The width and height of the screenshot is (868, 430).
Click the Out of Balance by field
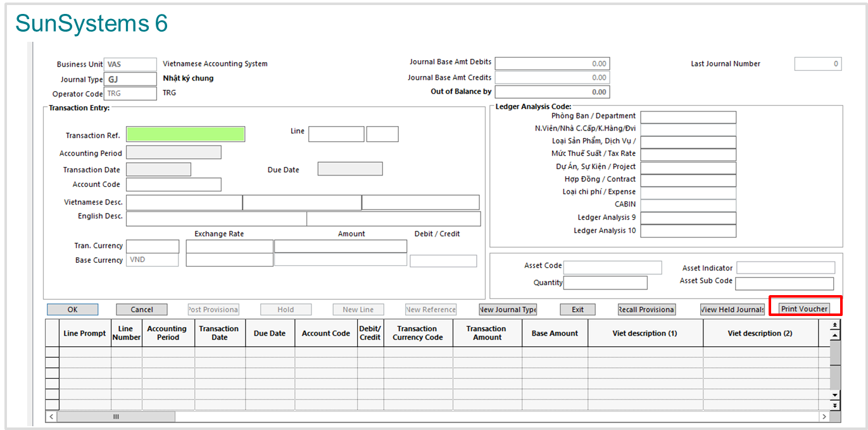coord(551,92)
